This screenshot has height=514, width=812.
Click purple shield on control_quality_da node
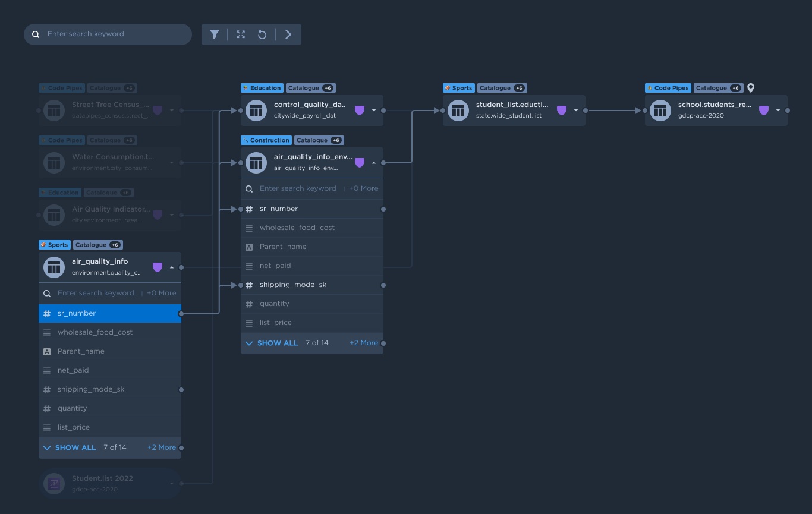click(360, 111)
